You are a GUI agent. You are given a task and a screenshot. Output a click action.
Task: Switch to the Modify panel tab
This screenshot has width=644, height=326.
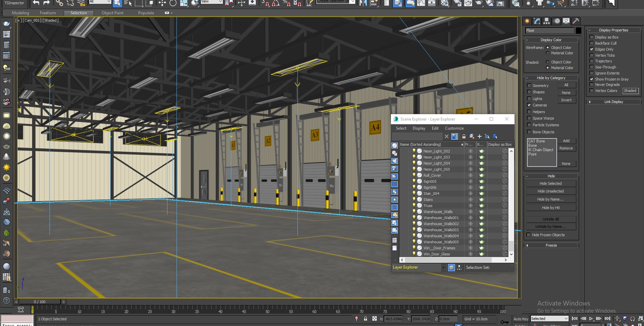click(x=537, y=21)
